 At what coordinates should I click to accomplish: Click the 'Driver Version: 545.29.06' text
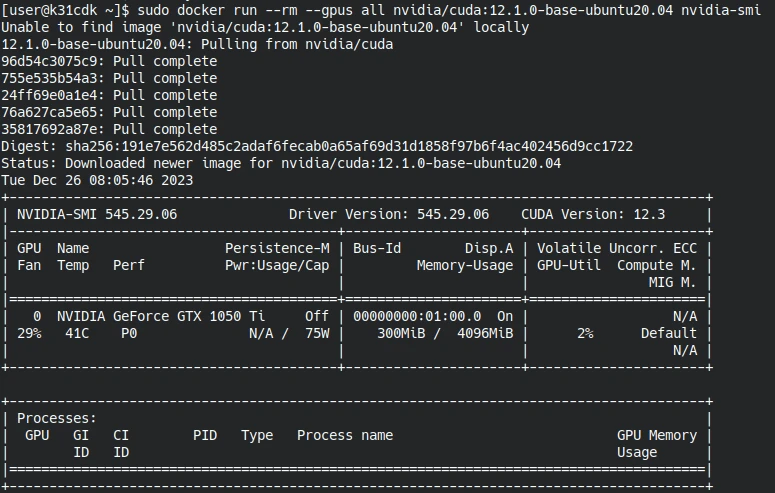point(389,214)
